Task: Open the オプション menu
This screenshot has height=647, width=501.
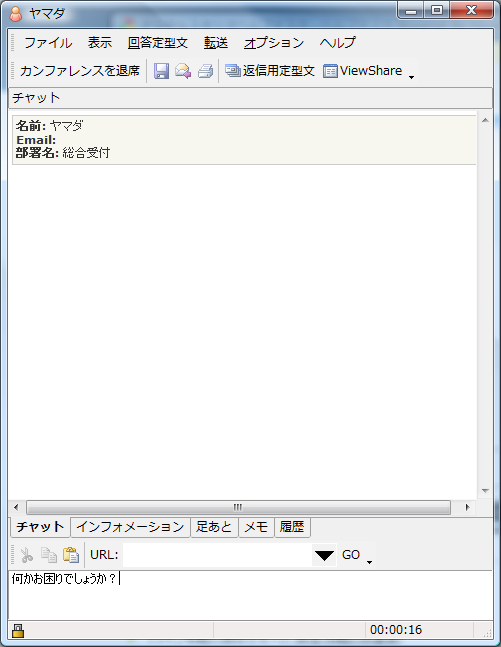Action: (x=274, y=43)
